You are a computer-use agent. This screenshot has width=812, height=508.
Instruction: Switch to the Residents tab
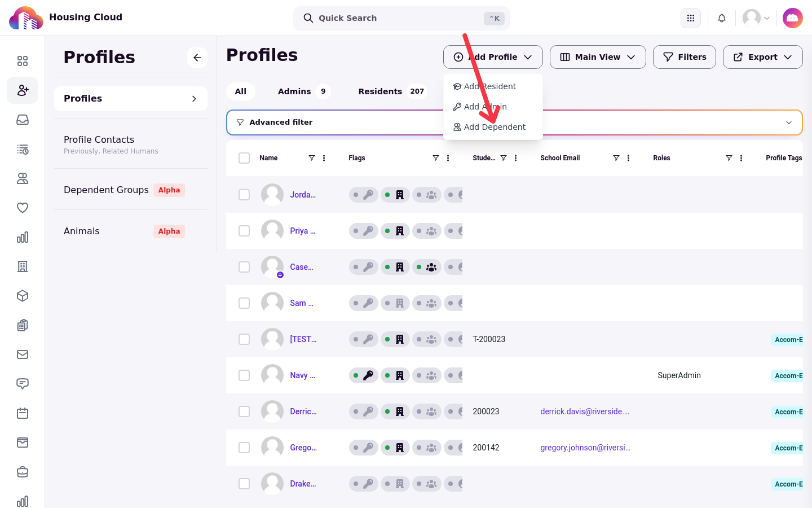pos(393,91)
